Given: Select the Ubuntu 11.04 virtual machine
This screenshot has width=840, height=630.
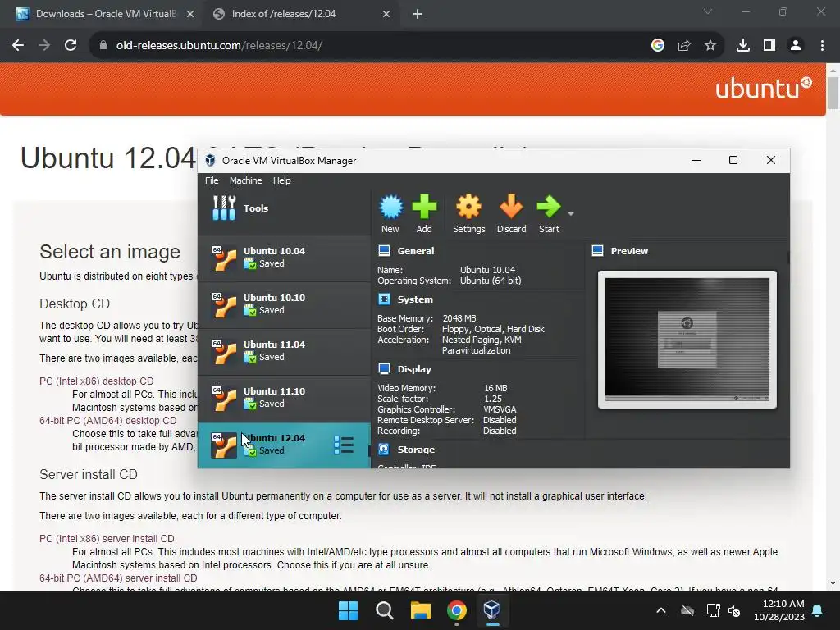Looking at the screenshot, I should click(284, 351).
